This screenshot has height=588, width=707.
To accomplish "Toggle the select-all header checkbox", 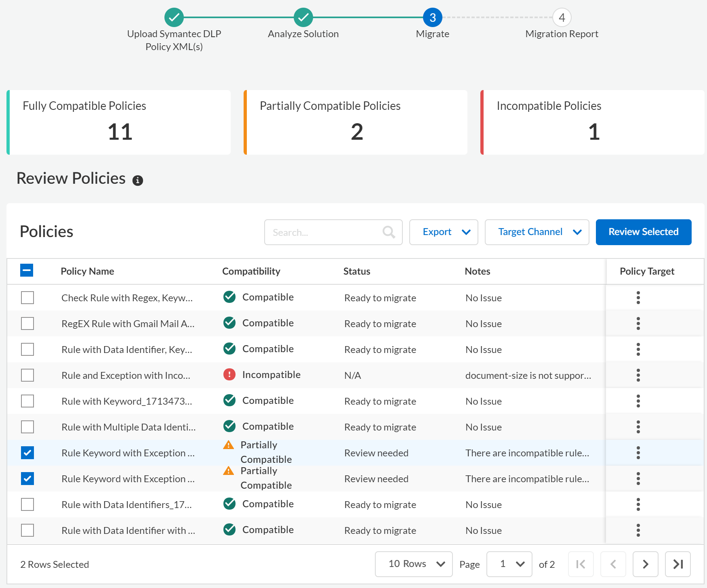I will coord(27,271).
